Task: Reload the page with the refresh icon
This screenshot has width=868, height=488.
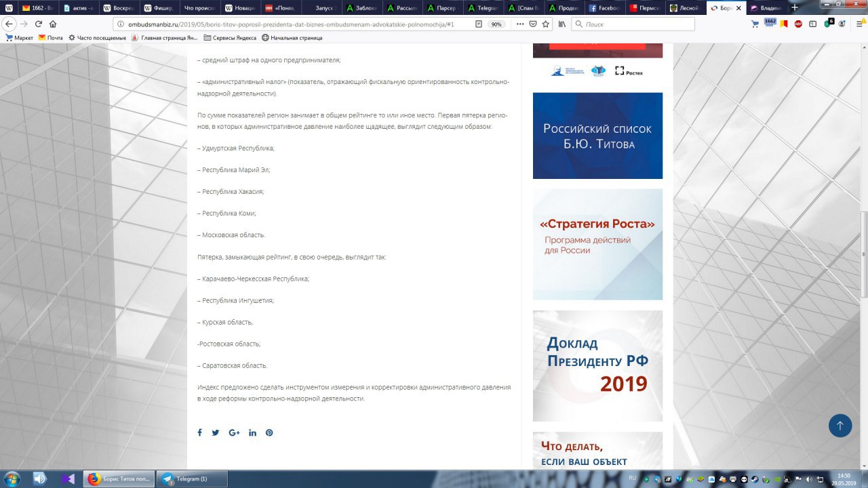Action: point(38,24)
